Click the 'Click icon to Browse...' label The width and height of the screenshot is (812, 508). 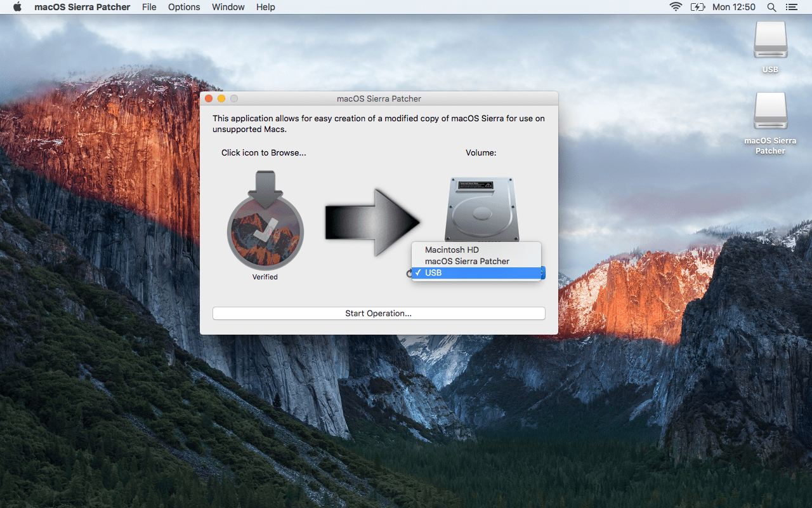pos(264,152)
